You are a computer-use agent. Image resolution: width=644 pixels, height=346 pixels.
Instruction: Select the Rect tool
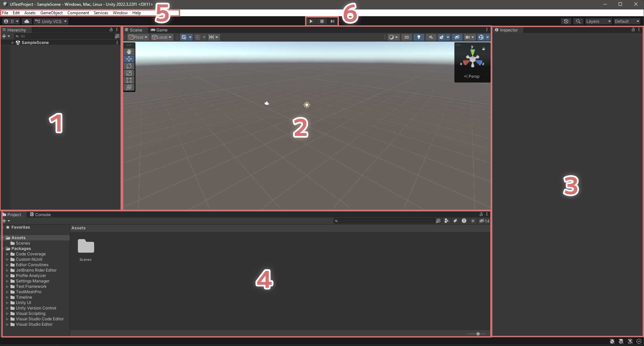point(129,80)
